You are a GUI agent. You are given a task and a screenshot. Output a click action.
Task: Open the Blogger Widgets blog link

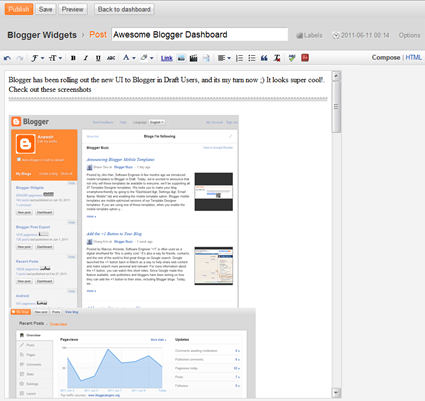[x=42, y=35]
